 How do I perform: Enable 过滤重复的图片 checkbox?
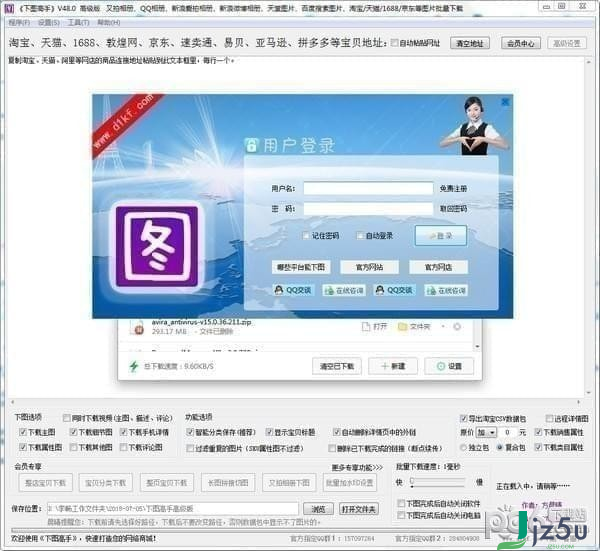190,448
